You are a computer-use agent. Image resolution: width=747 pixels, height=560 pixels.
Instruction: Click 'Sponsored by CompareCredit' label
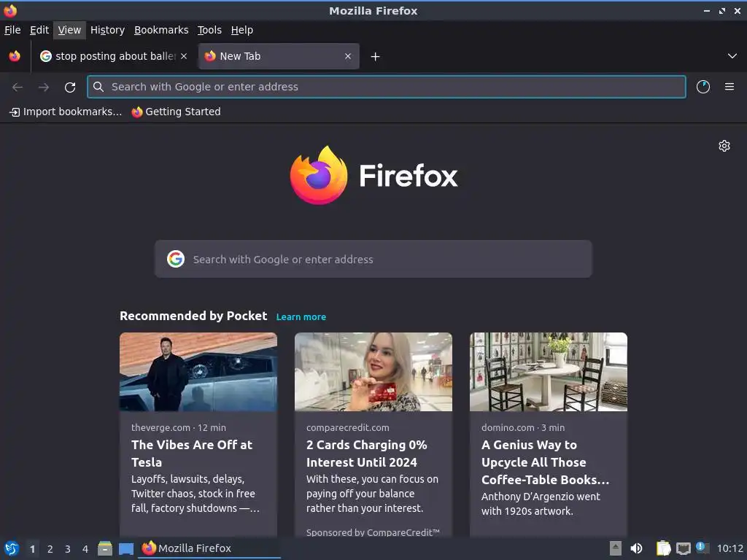coord(373,532)
